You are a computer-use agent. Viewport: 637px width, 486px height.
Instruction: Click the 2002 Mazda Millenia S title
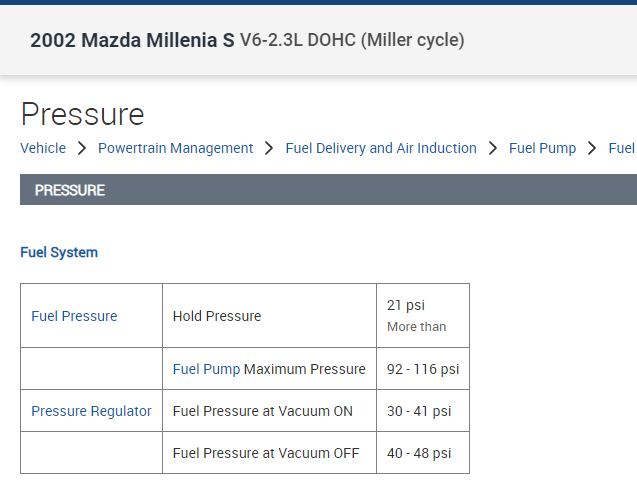click(132, 41)
